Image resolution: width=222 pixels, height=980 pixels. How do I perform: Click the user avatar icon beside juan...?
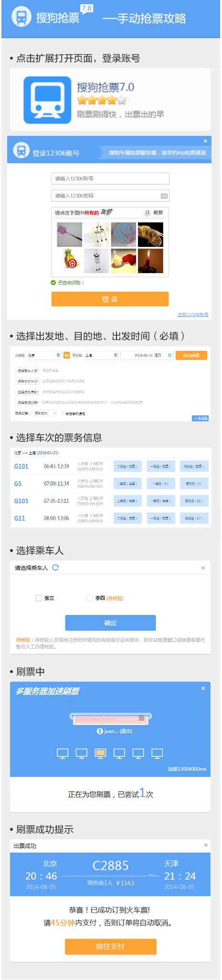[x=100, y=731]
